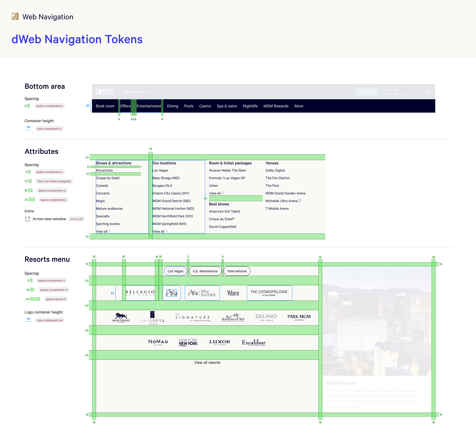Open Empire City Casino (NY) link

171,193
